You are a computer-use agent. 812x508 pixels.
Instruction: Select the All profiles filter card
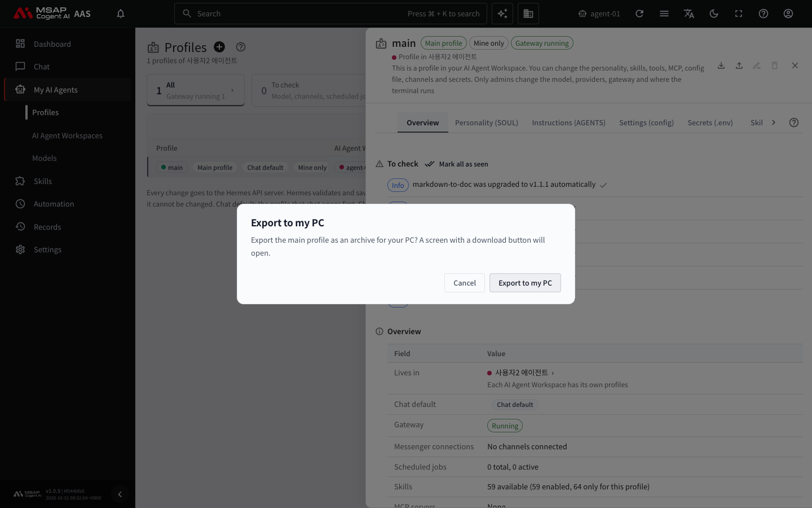click(x=196, y=90)
